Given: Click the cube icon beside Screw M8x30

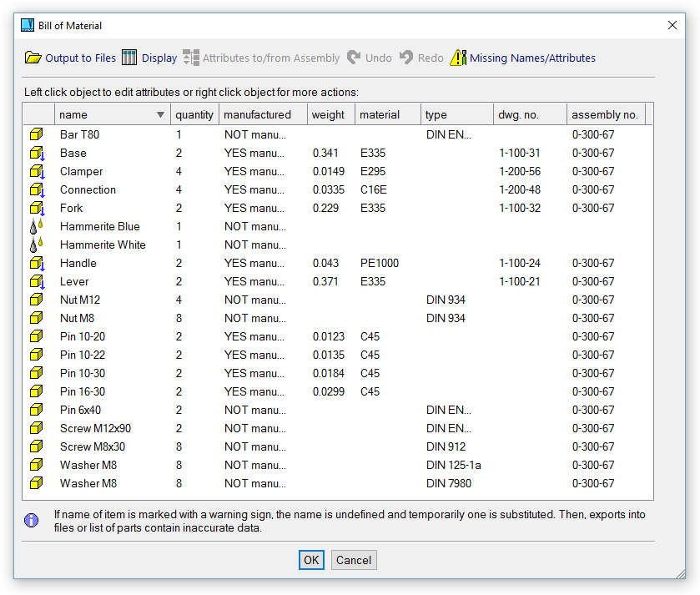Looking at the screenshot, I should [x=36, y=446].
